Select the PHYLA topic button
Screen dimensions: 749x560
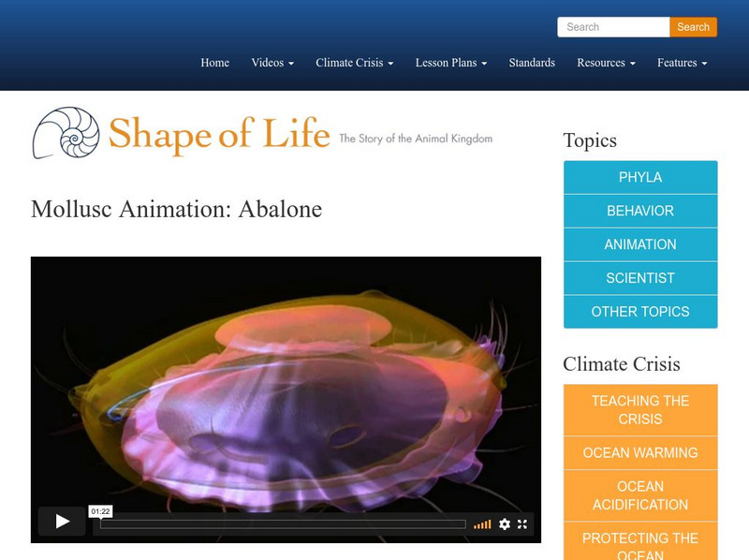(x=639, y=177)
